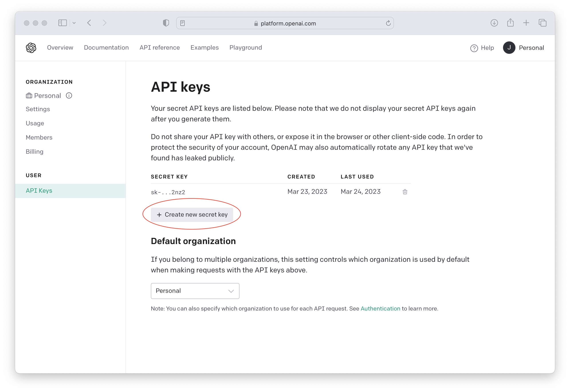Image resolution: width=570 pixels, height=392 pixels.
Task: Show all tabs with the tab overview icon
Action: 542,23
